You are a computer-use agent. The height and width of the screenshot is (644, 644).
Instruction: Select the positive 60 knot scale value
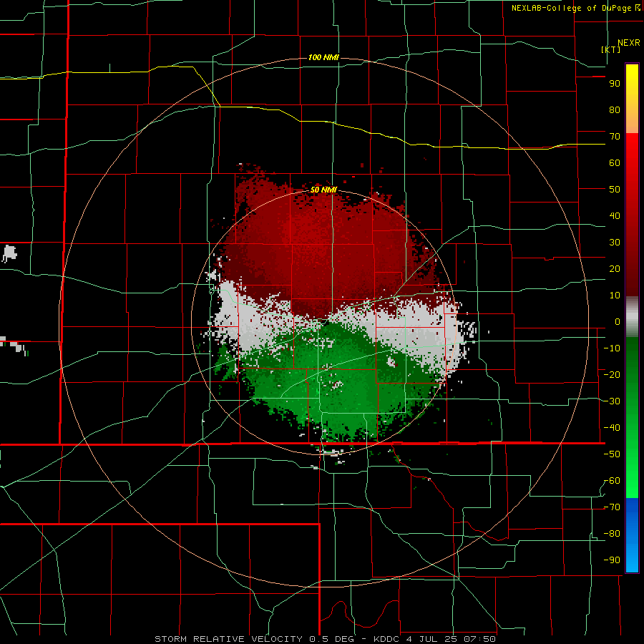(615, 163)
